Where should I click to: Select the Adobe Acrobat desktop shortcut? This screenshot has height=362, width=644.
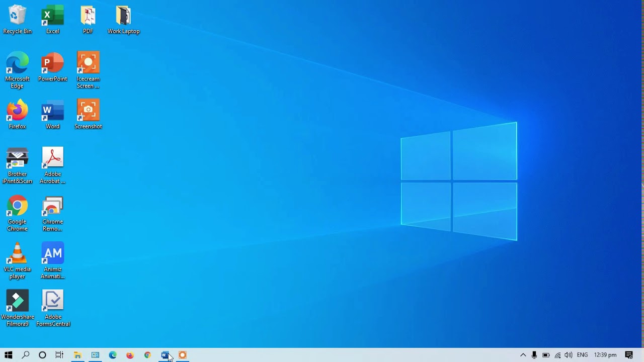tap(52, 165)
